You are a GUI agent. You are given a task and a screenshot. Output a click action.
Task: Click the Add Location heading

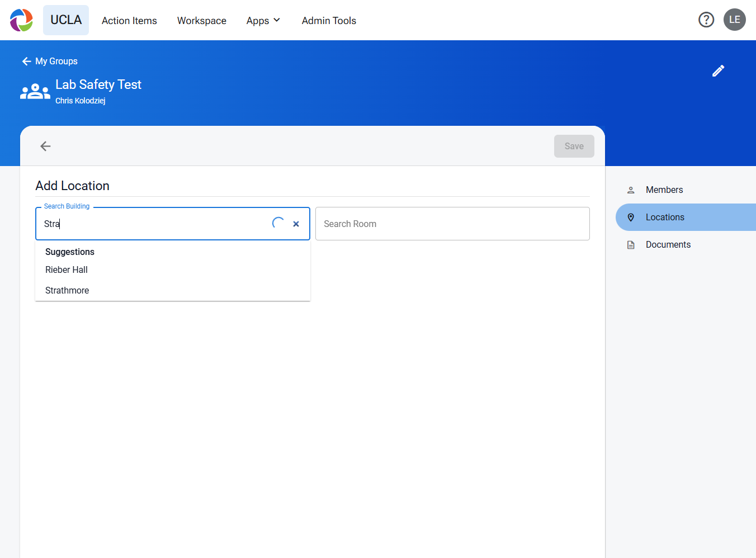coord(73,186)
